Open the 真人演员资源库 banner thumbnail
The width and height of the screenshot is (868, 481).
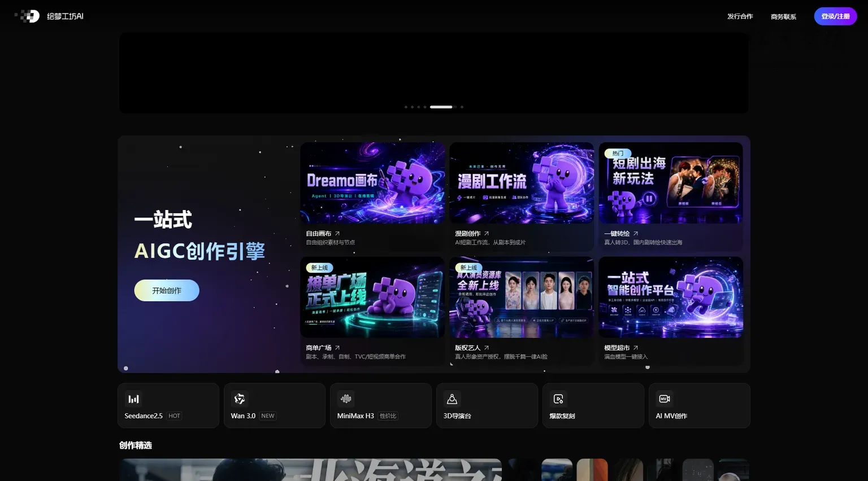522,298
